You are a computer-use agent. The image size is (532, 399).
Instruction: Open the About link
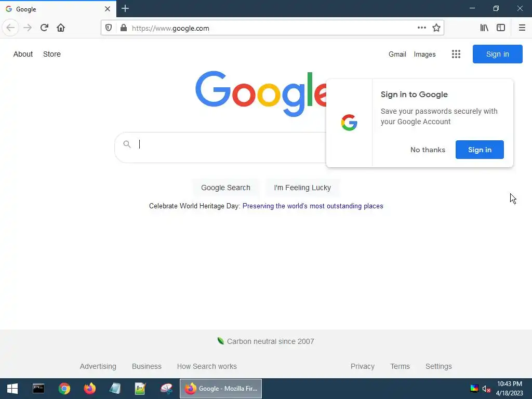[x=23, y=54]
